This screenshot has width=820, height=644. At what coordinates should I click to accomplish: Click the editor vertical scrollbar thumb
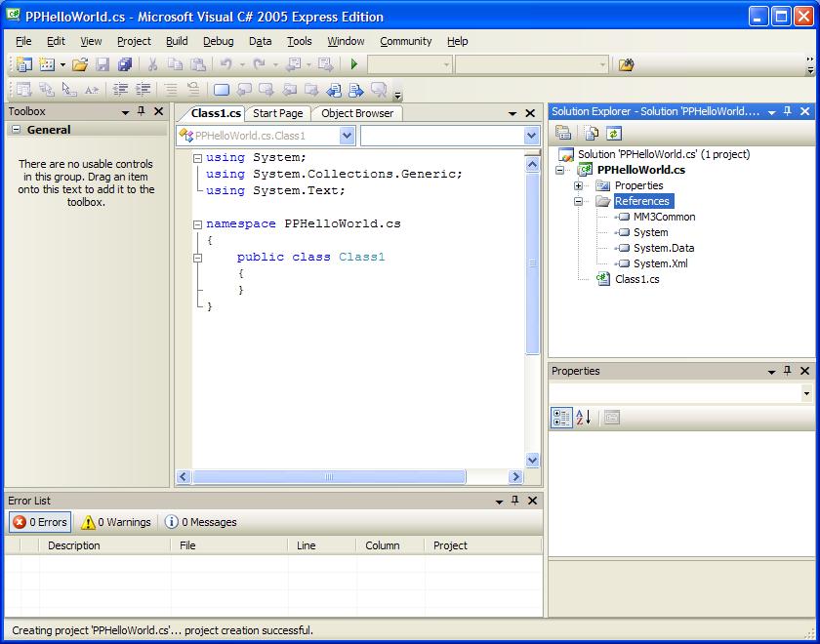pyautogui.click(x=532, y=264)
